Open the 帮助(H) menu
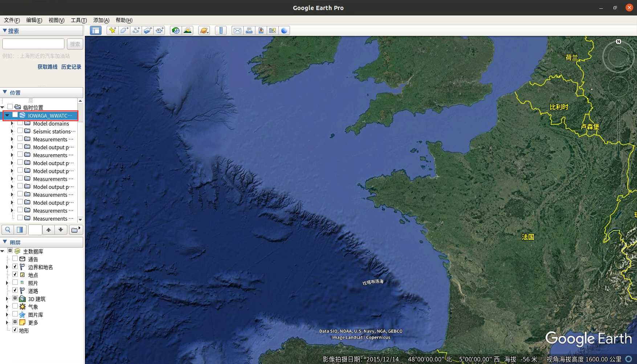This screenshot has width=637, height=364. click(x=124, y=20)
